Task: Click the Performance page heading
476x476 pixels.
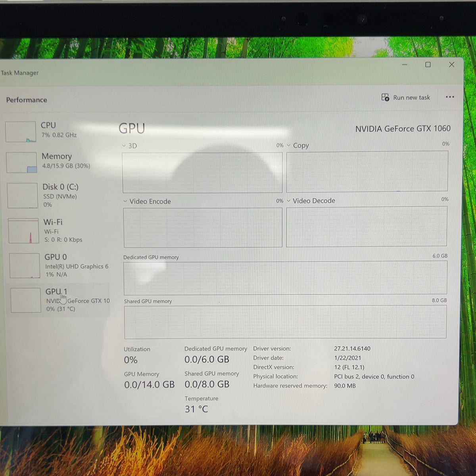Action: point(27,100)
